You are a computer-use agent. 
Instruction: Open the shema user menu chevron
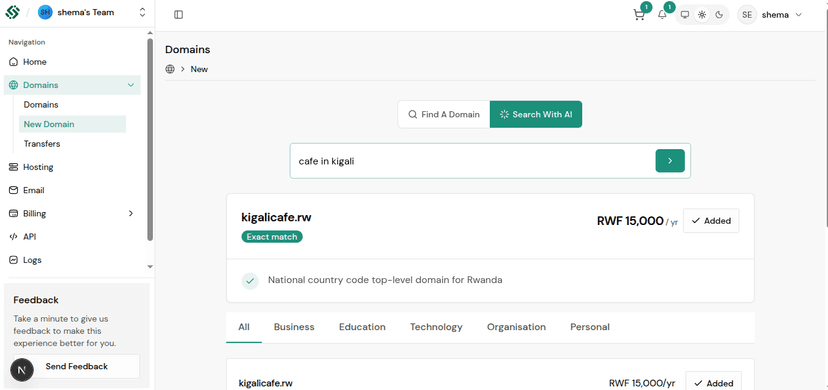coord(798,15)
